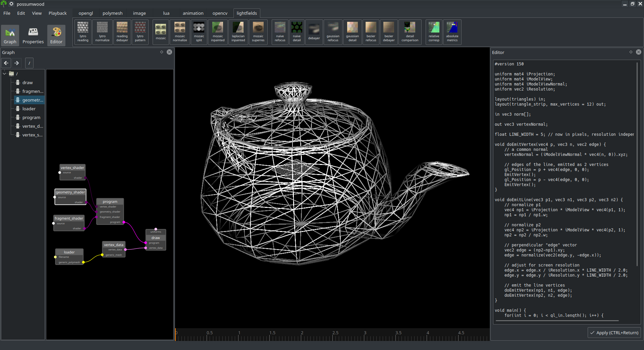Screen dimensions: 644x350
Task: Toggle the Editor panel button
Action: tap(56, 35)
